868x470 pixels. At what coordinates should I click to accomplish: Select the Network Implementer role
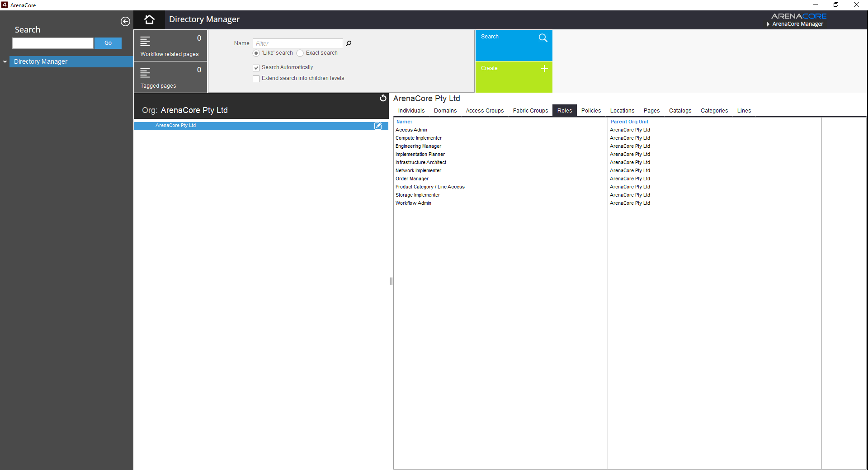point(418,170)
